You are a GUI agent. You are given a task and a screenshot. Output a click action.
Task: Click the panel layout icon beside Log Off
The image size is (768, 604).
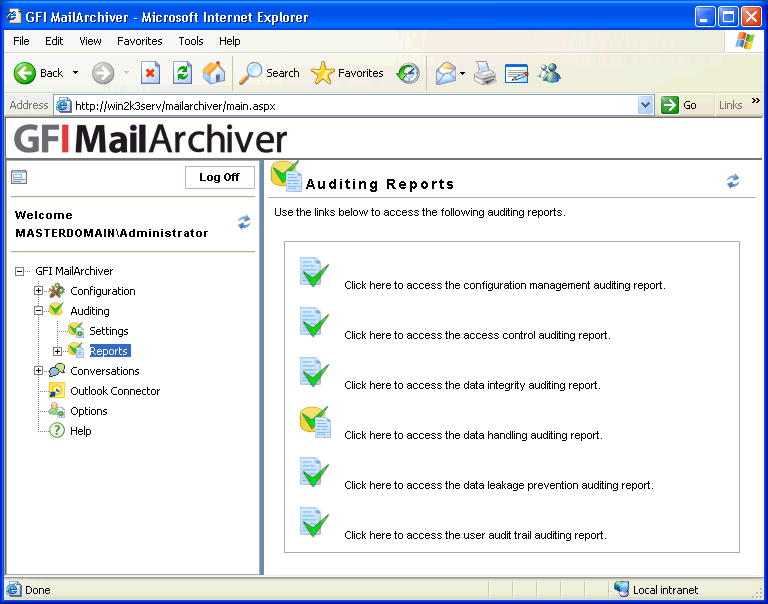[x=19, y=177]
